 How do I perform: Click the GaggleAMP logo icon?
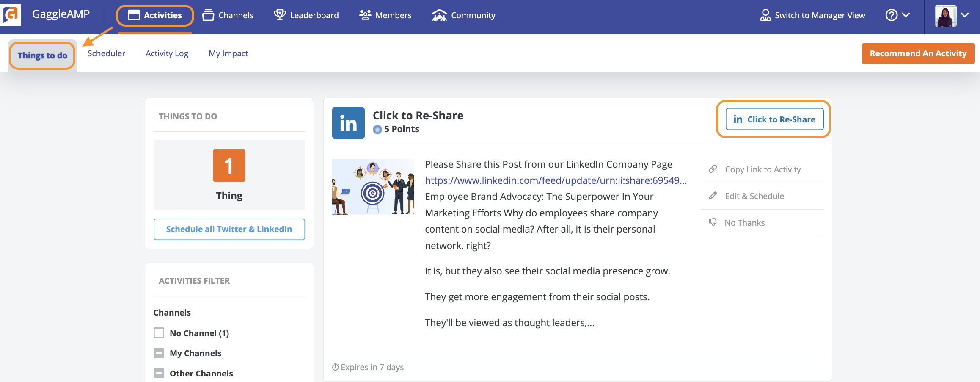tap(11, 15)
